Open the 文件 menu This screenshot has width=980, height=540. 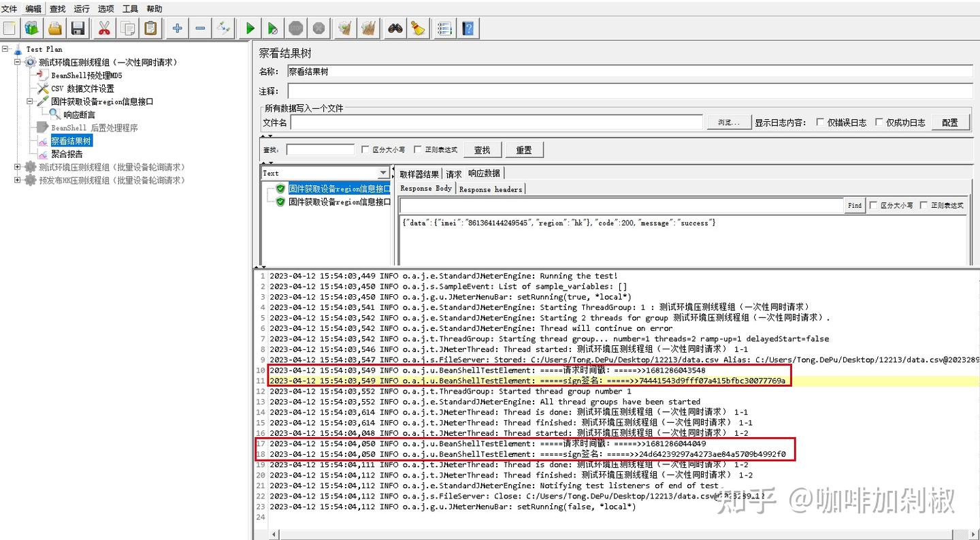(10, 9)
